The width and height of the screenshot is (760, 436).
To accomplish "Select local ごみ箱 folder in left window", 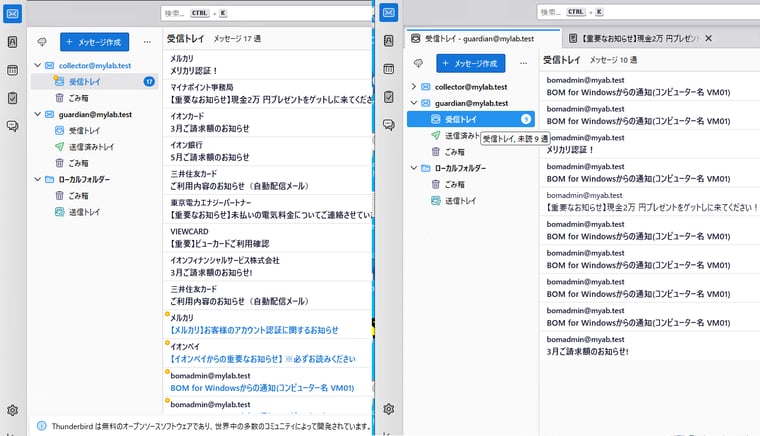I will click(94, 195).
